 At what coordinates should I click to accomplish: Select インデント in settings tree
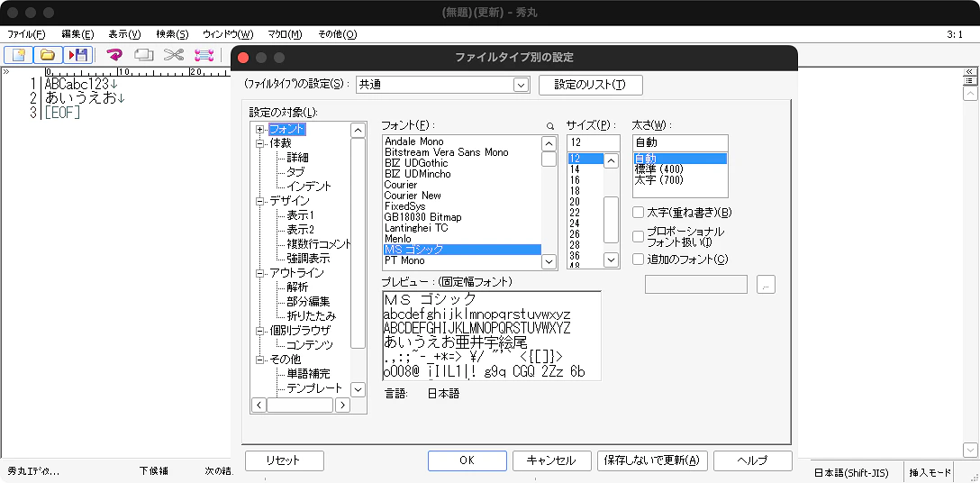coord(309,187)
